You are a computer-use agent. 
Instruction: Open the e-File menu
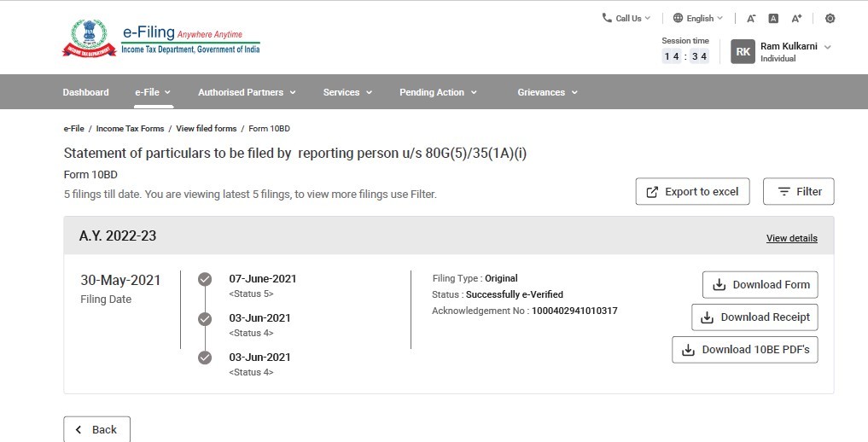point(153,92)
